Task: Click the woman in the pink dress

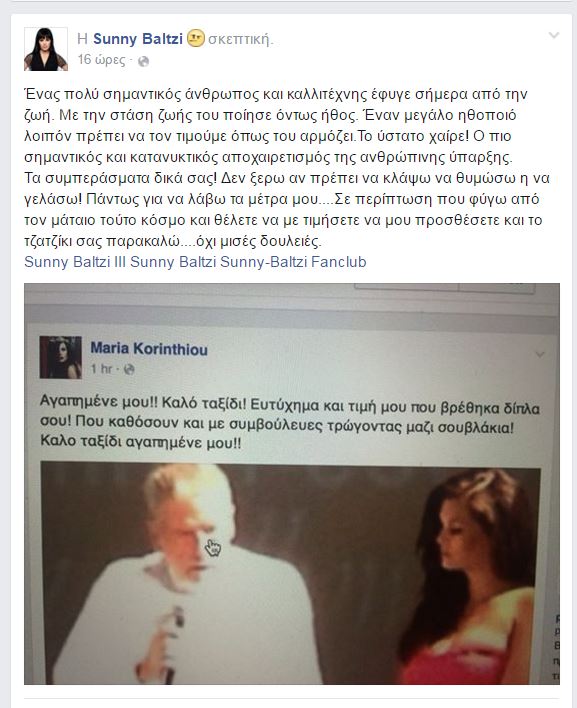Action: (x=470, y=578)
